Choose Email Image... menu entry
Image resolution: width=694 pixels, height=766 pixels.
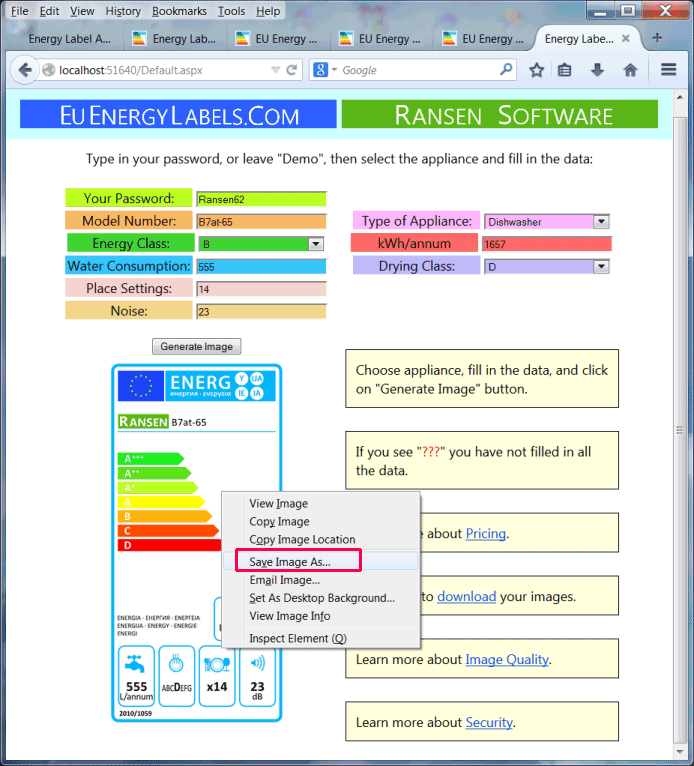point(285,580)
